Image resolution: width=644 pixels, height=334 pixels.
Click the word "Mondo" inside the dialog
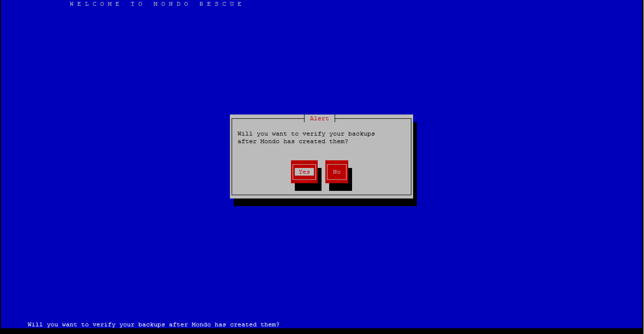point(270,141)
